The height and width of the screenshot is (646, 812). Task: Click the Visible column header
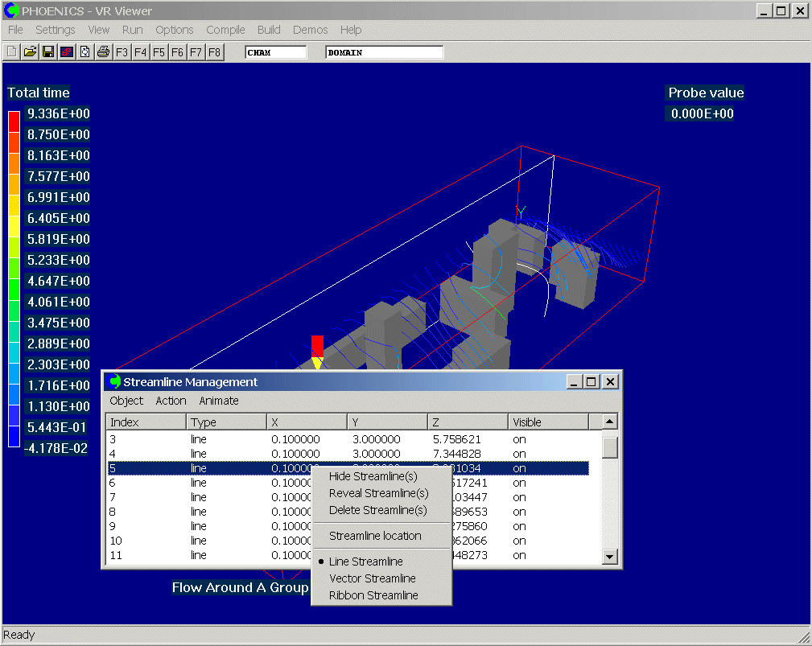[549, 422]
